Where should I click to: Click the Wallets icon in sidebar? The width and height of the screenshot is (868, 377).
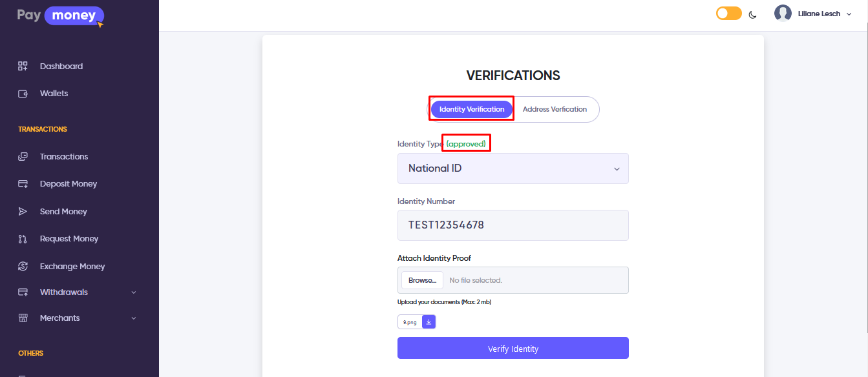pyautogui.click(x=23, y=94)
